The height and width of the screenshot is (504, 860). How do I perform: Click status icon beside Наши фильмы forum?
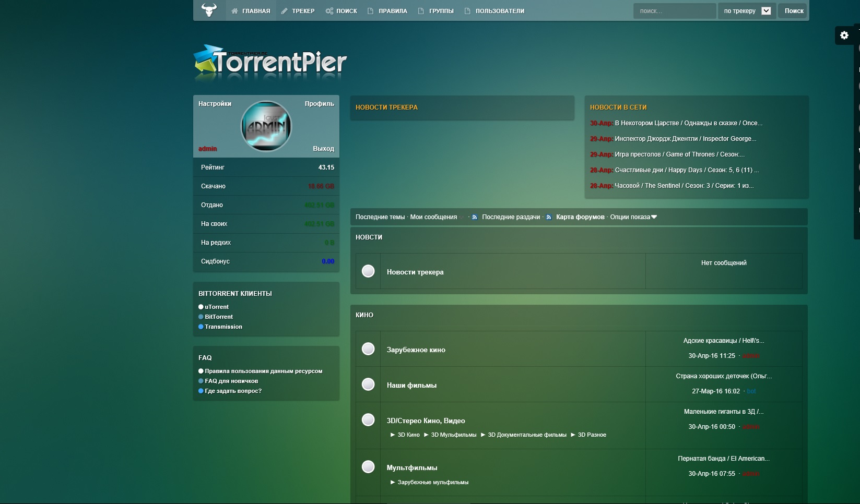pyautogui.click(x=368, y=385)
